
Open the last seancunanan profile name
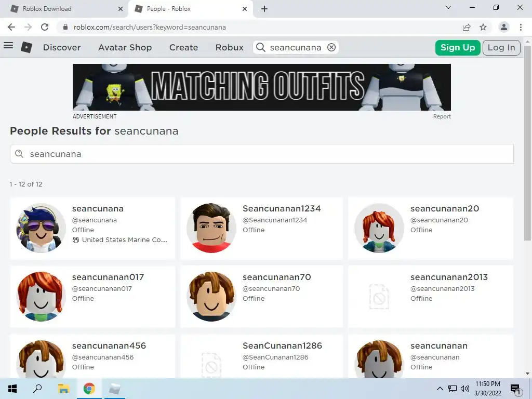pyautogui.click(x=439, y=345)
